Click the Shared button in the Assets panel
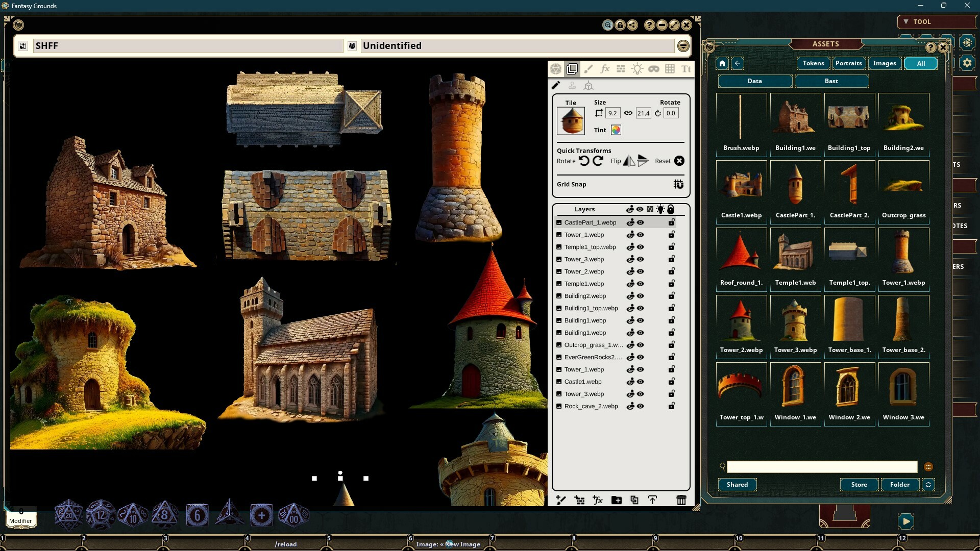980x551 pixels. [x=737, y=485]
